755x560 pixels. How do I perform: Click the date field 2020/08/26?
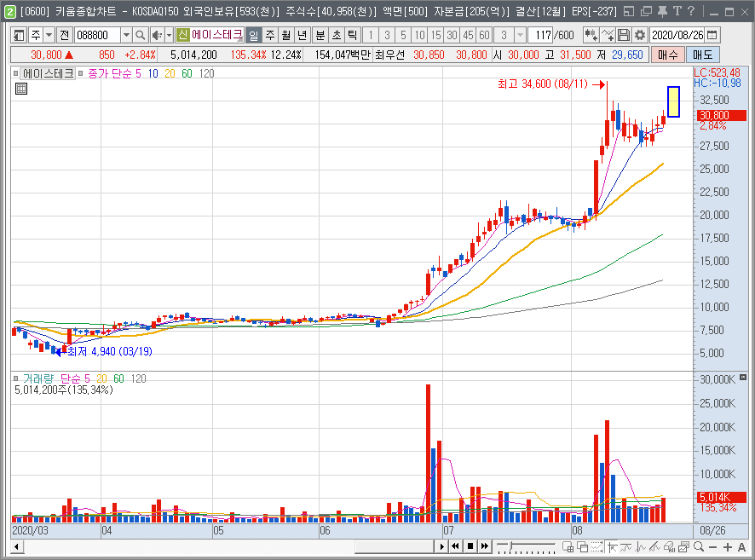pyautogui.click(x=677, y=35)
